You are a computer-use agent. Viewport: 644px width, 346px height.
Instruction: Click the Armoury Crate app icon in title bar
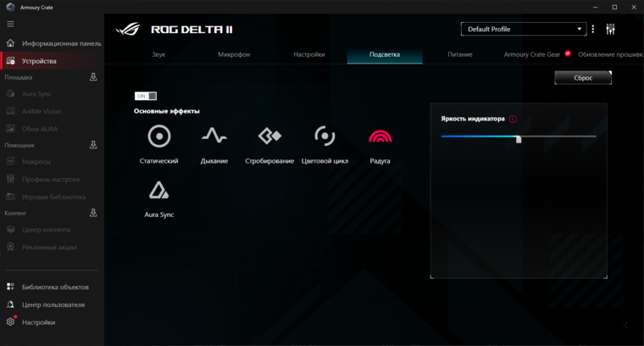(x=10, y=7)
